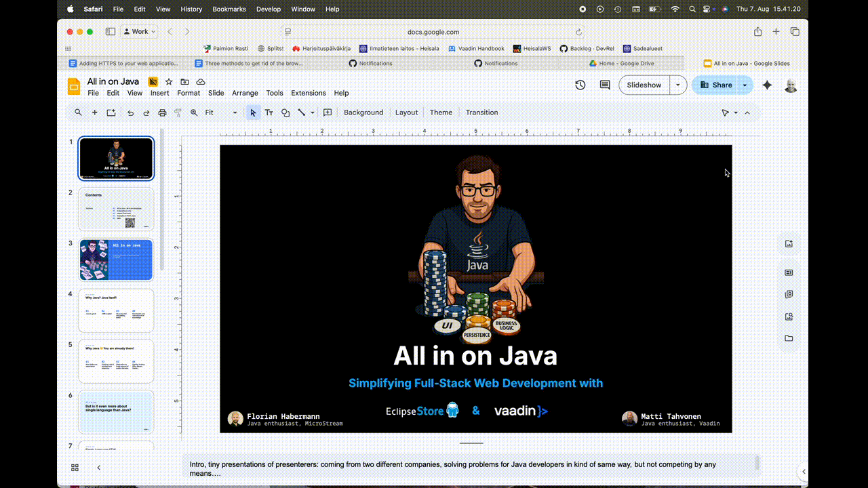The image size is (868, 488).
Task: Click the Background button
Action: pos(363,112)
